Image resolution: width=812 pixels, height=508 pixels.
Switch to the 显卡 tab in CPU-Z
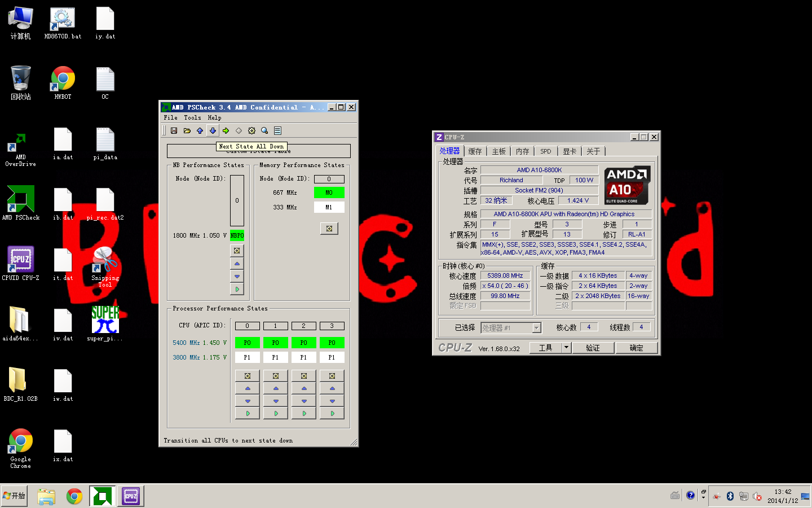coord(570,151)
